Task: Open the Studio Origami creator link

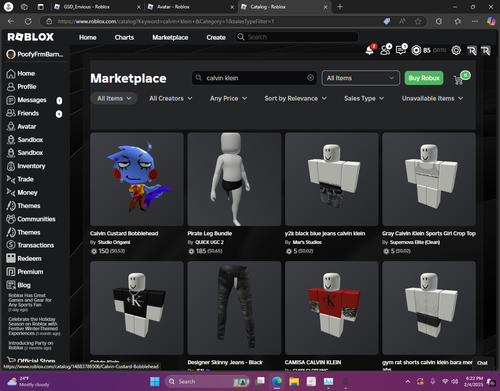Action: (114, 242)
